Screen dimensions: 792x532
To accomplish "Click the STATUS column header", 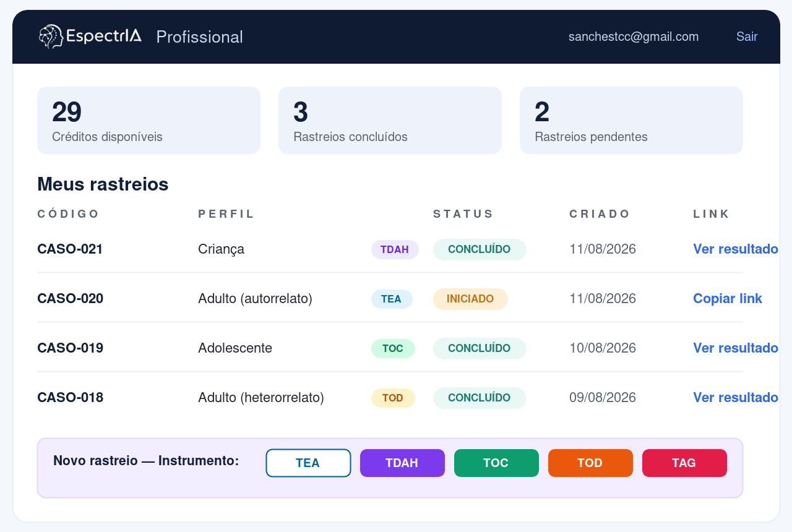I will 463,214.
